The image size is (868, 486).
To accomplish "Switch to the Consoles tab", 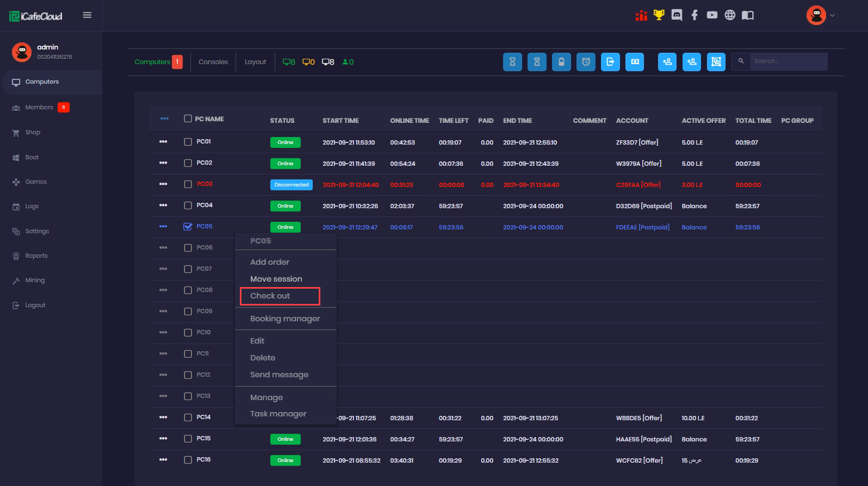I will click(213, 62).
